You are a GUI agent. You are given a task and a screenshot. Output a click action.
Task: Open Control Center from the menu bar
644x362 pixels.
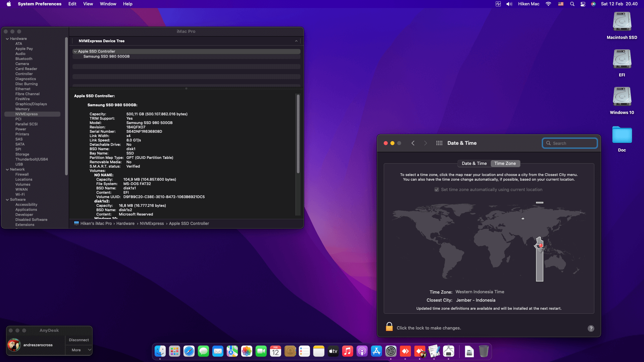pyautogui.click(x=583, y=4)
